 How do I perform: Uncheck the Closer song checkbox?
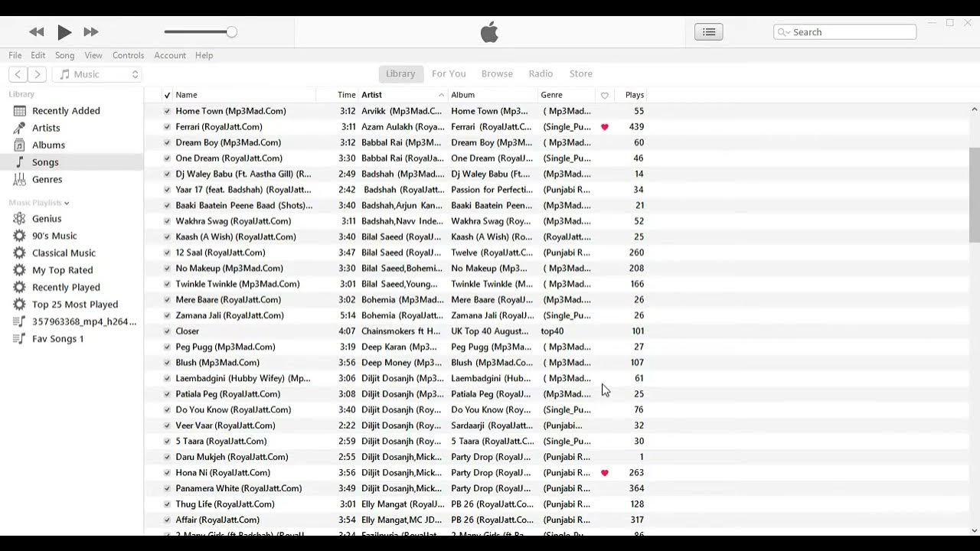pyautogui.click(x=167, y=331)
